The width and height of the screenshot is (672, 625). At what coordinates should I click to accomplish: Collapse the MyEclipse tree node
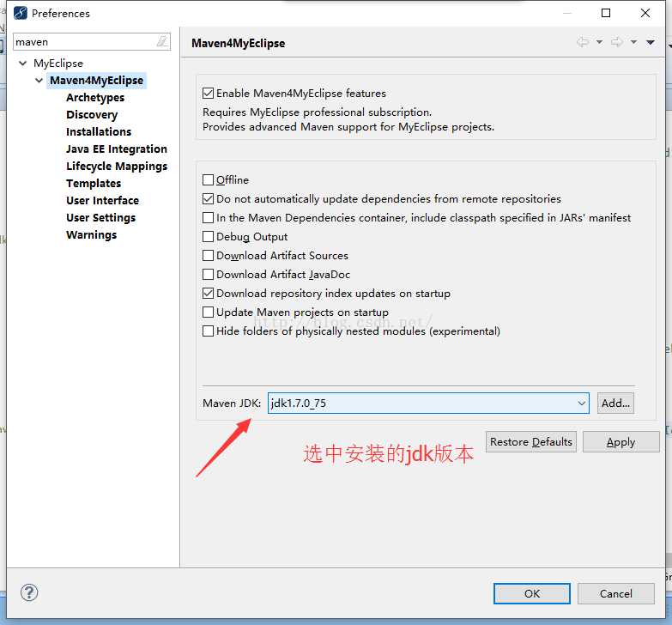tap(23, 64)
